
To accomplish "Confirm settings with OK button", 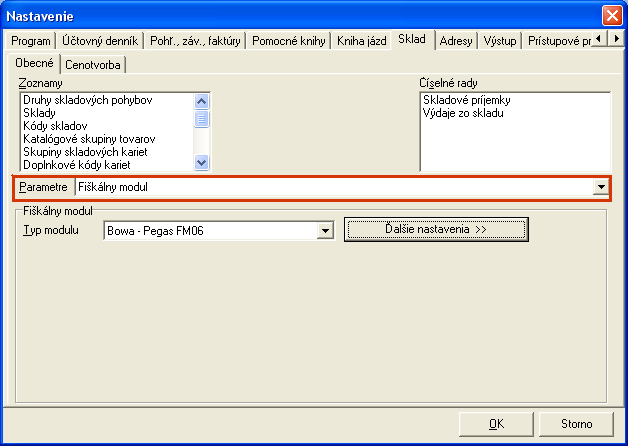I will pyautogui.click(x=496, y=423).
